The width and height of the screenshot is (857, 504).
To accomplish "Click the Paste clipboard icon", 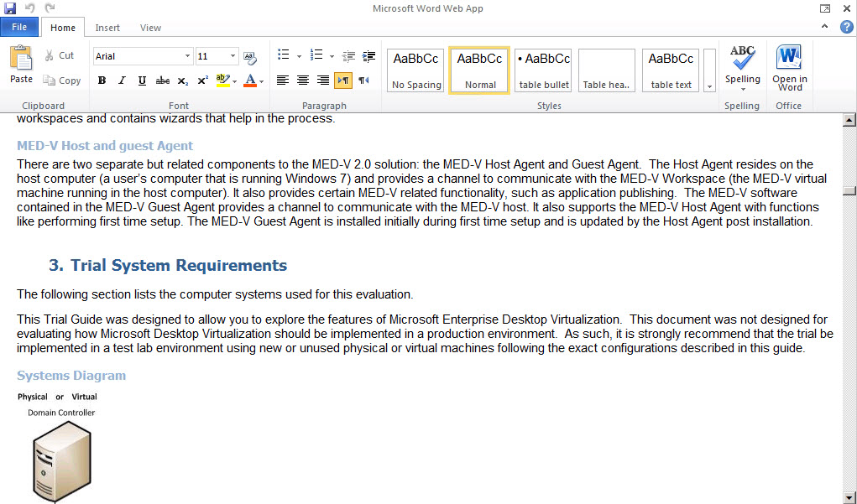I will [21, 58].
